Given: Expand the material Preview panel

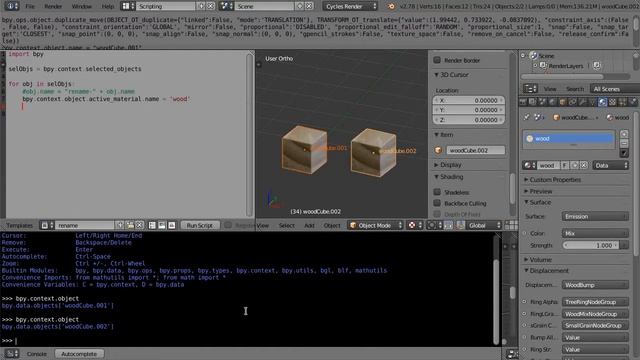Looking at the screenshot, I should (538, 191).
